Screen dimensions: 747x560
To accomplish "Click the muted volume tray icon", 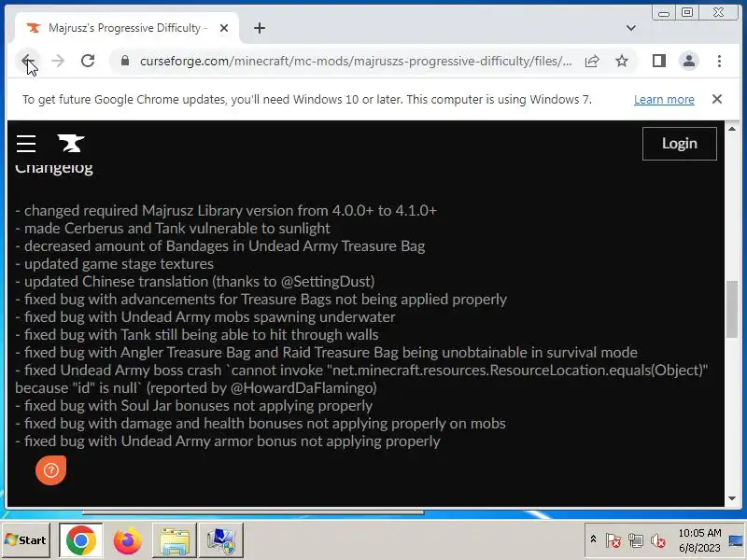I will click(658, 540).
